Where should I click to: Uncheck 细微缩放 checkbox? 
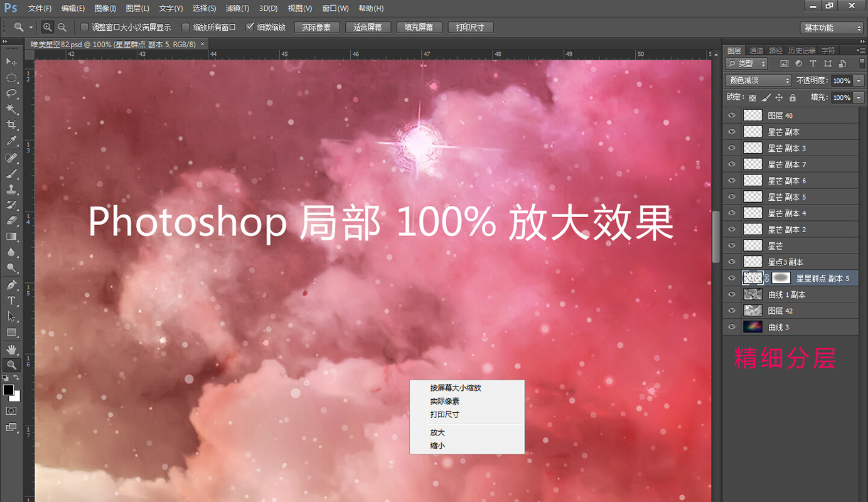250,28
